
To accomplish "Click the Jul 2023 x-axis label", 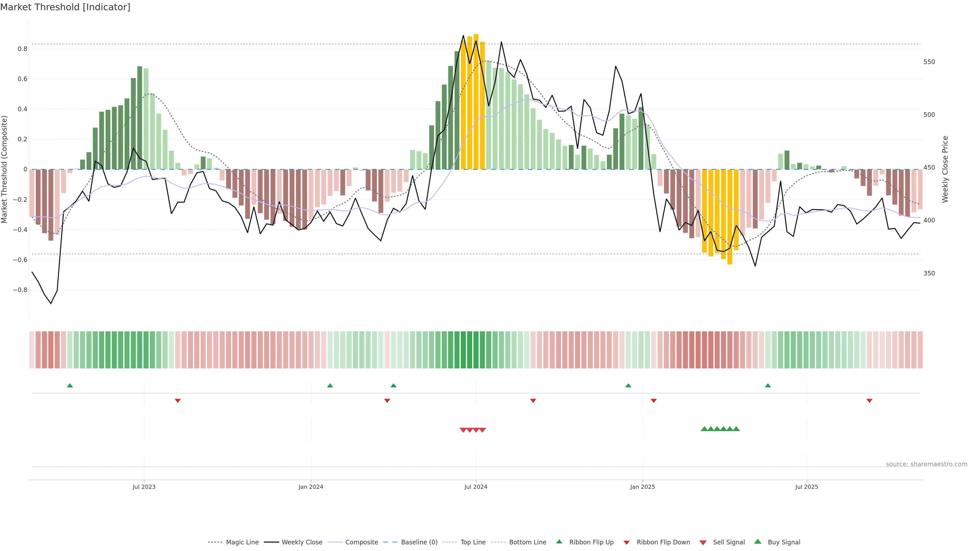I will pos(144,487).
